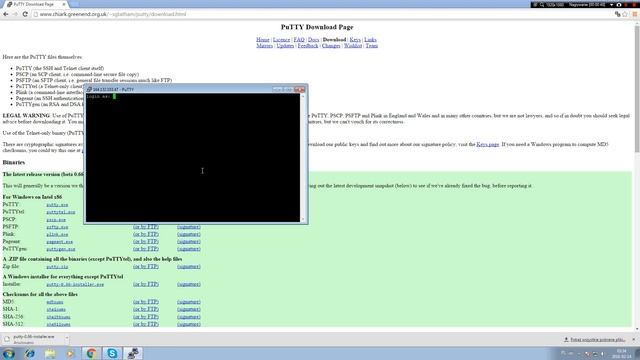The height and width of the screenshot is (360, 640).
Task: Open the Team link
Action: click(371, 46)
